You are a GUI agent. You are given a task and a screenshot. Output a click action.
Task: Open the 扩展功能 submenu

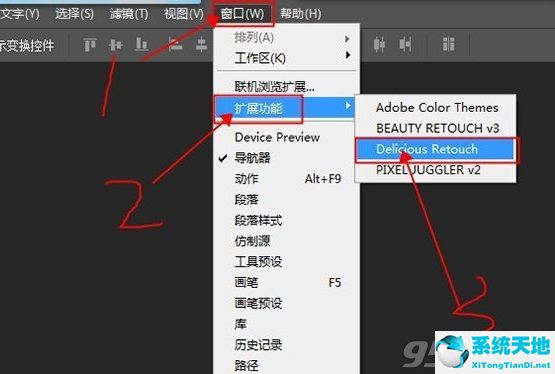[285, 108]
